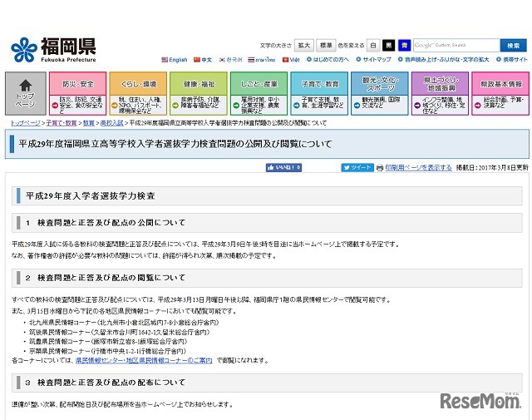Click the 検索 search button

pyautogui.click(x=514, y=45)
